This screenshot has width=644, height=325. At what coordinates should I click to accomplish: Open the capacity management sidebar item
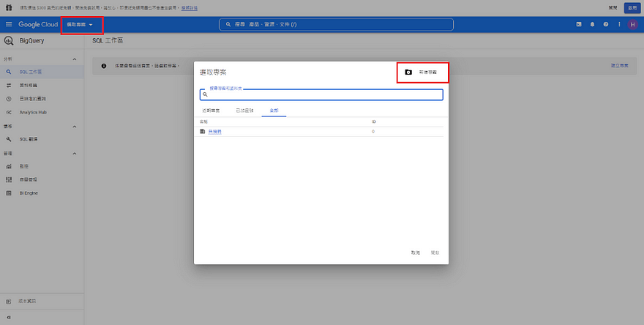coord(42,179)
